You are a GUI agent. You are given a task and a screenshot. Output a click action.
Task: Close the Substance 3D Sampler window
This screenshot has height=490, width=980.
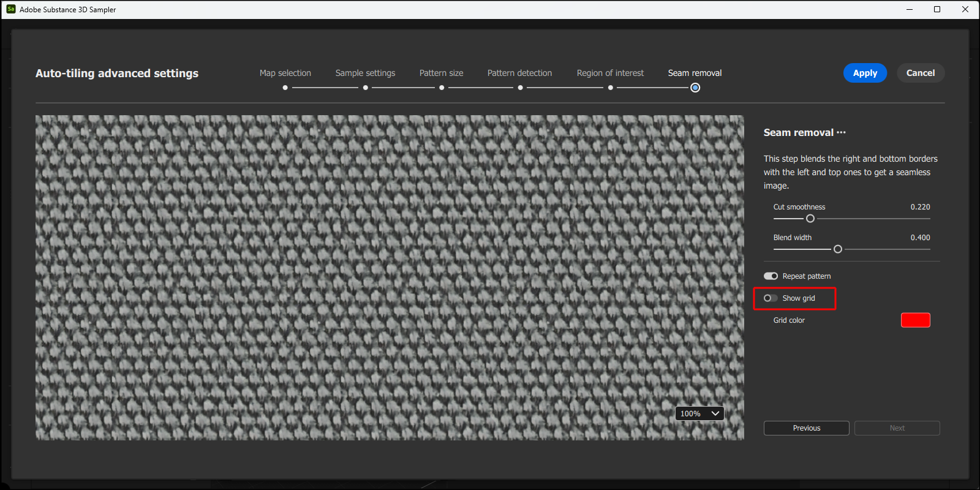click(965, 9)
